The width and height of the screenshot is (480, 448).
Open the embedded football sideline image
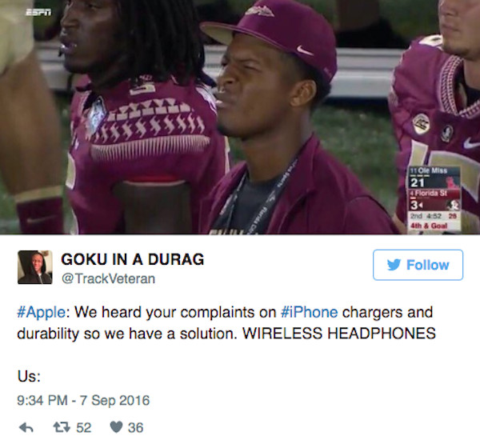[240, 117]
